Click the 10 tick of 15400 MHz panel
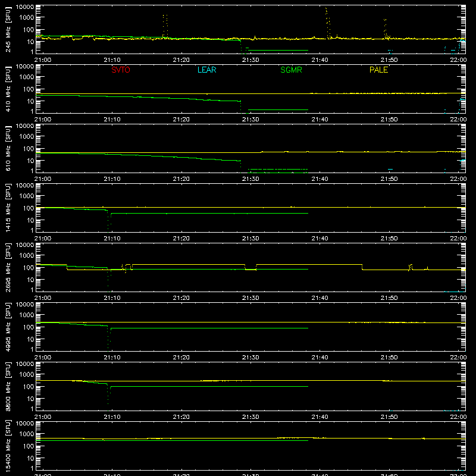Image resolution: width=476 pixels, height=476 pixels. coord(30,458)
